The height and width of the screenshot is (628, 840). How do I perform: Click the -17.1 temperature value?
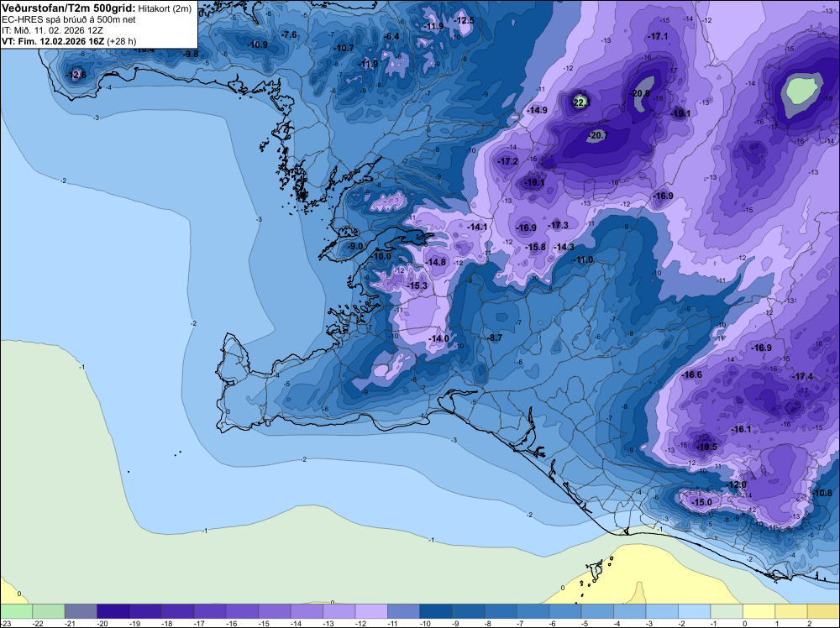coord(658,36)
